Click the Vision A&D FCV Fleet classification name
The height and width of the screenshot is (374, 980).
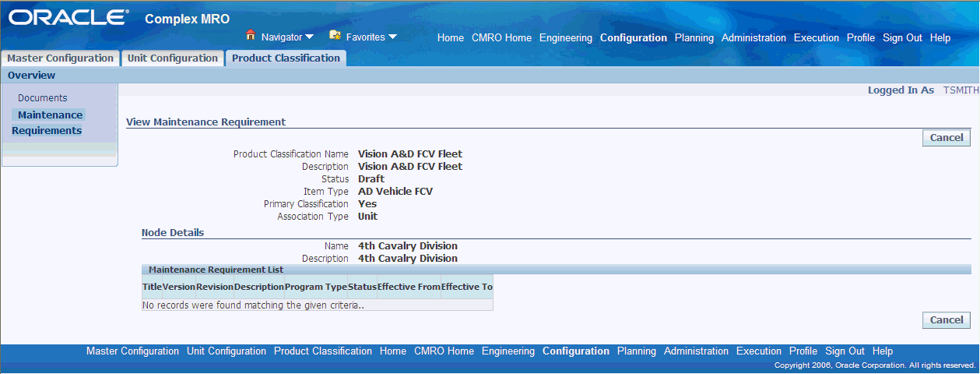[410, 154]
